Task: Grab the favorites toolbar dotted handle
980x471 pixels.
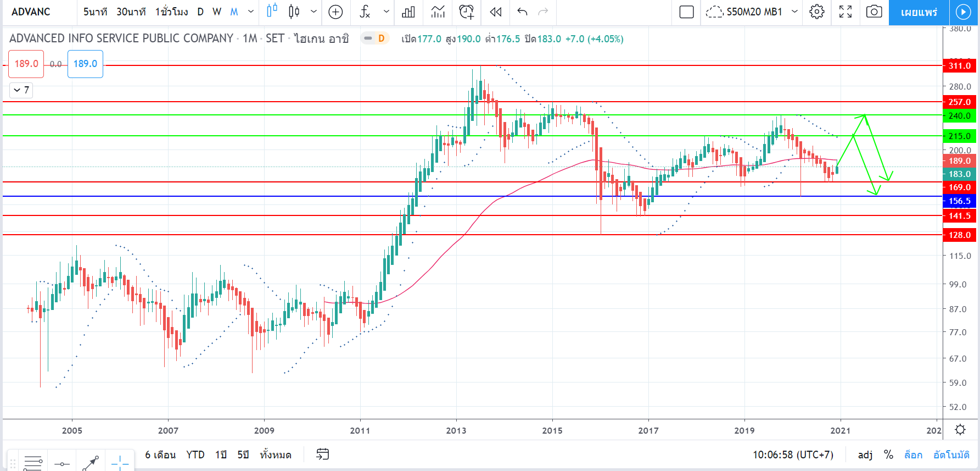Action: pos(13,463)
